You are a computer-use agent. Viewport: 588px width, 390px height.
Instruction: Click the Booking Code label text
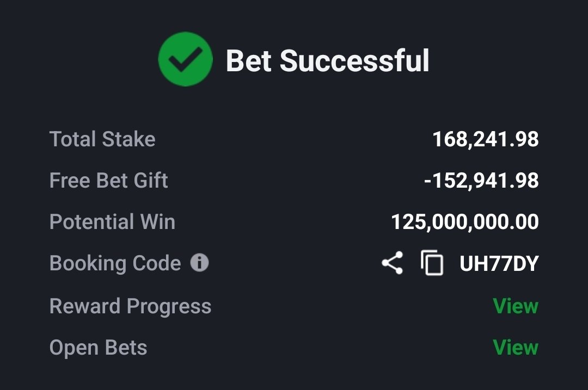pos(115,263)
